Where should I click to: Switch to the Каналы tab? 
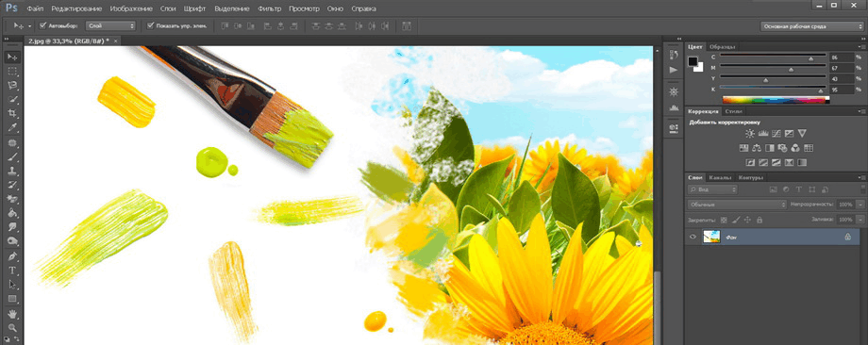point(720,177)
